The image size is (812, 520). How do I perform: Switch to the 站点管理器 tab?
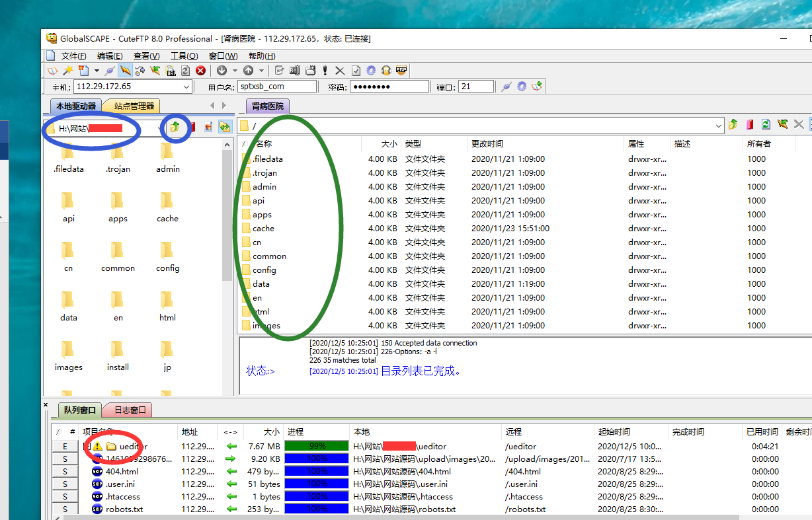[x=134, y=106]
